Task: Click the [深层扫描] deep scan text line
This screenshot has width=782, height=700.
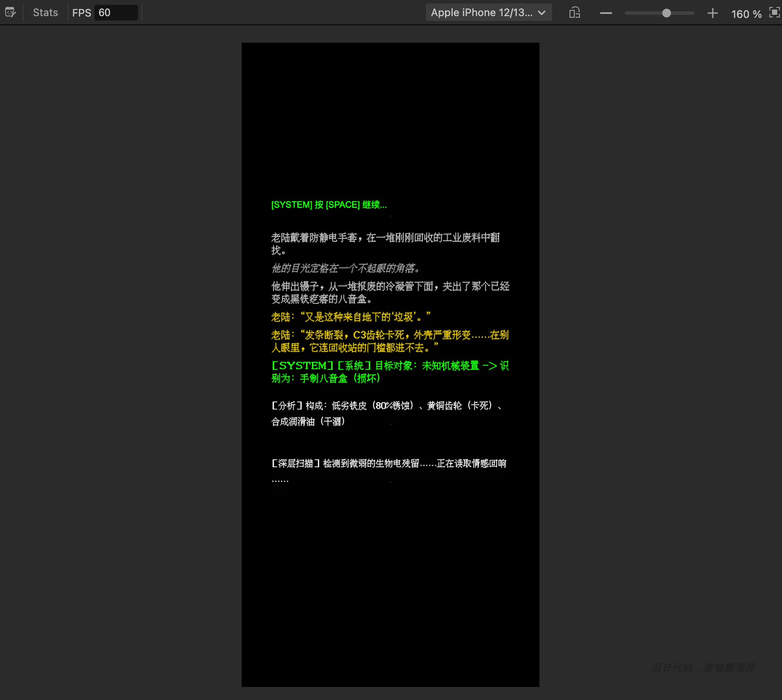Action: [x=389, y=464]
